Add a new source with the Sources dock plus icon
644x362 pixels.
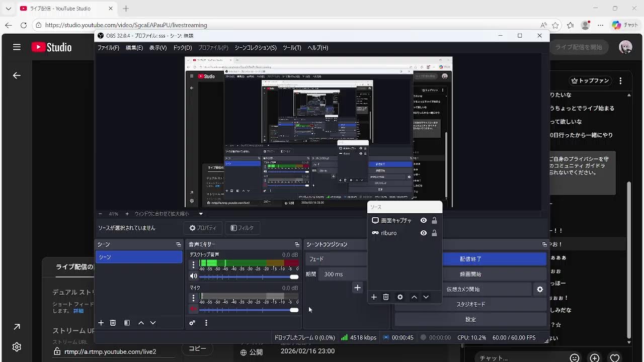pyautogui.click(x=374, y=297)
